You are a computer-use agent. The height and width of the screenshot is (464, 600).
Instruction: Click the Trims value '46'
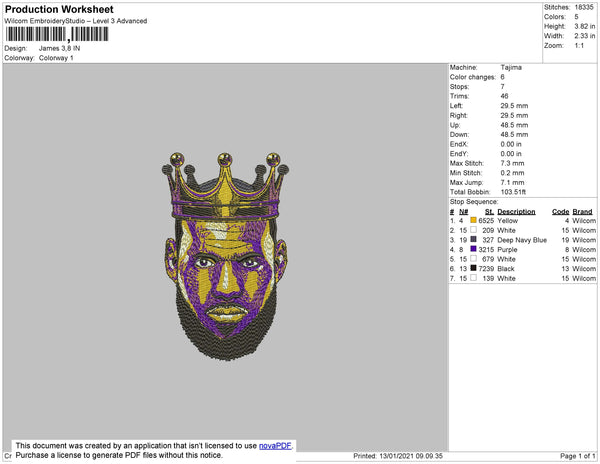click(504, 96)
